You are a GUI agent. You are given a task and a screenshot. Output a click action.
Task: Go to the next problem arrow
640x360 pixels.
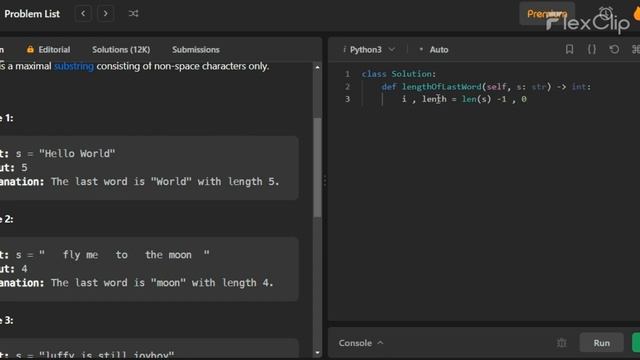coord(106,13)
